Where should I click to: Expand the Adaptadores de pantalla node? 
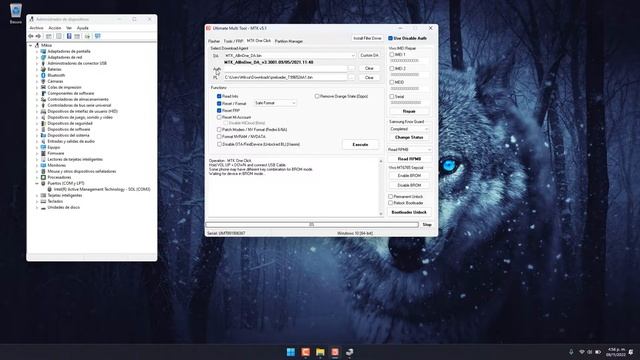[37, 51]
